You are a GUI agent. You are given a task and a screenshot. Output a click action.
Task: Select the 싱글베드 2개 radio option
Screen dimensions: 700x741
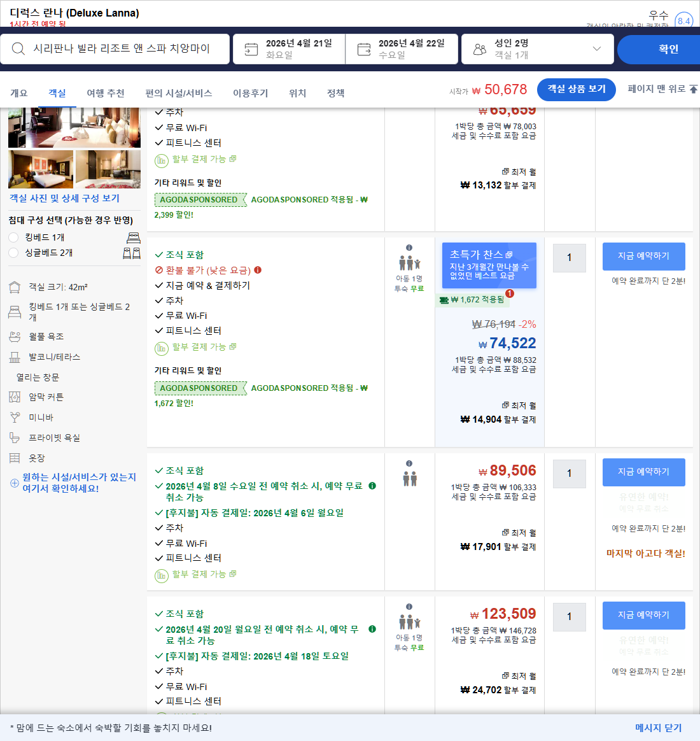(14, 253)
